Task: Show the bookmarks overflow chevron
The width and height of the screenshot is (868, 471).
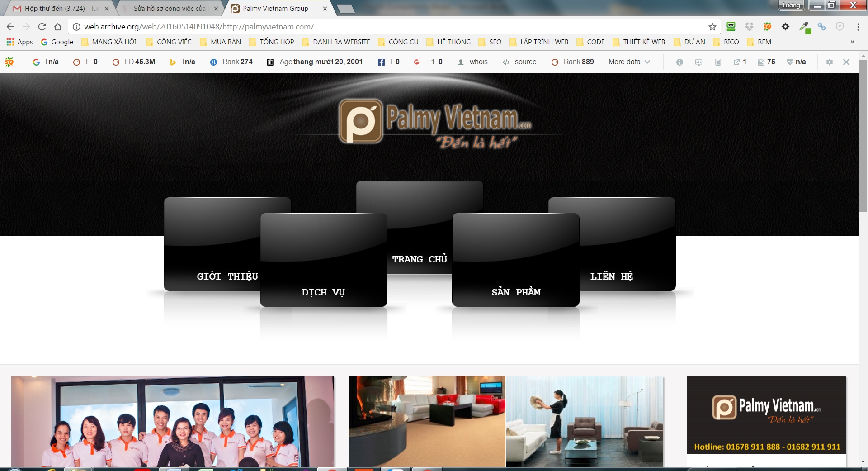Action: 853,42
